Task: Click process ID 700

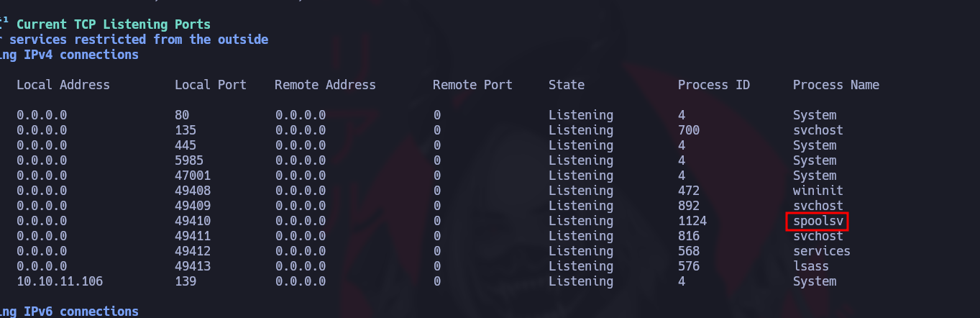Action: click(688, 130)
